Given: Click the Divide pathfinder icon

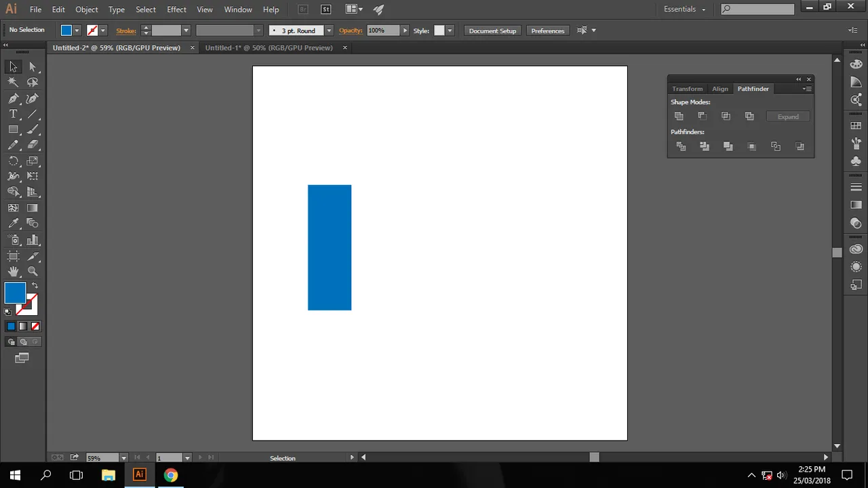Looking at the screenshot, I should coord(682,146).
